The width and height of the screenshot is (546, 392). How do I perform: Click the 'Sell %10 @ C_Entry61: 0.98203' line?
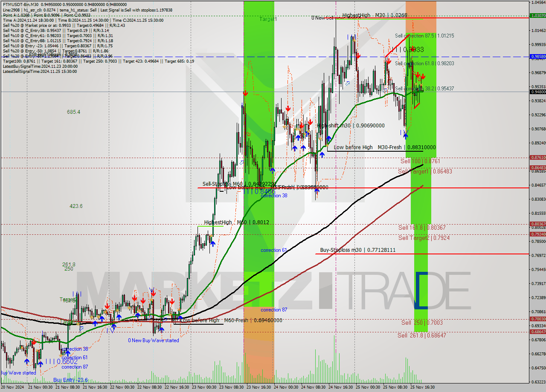pos(58,36)
